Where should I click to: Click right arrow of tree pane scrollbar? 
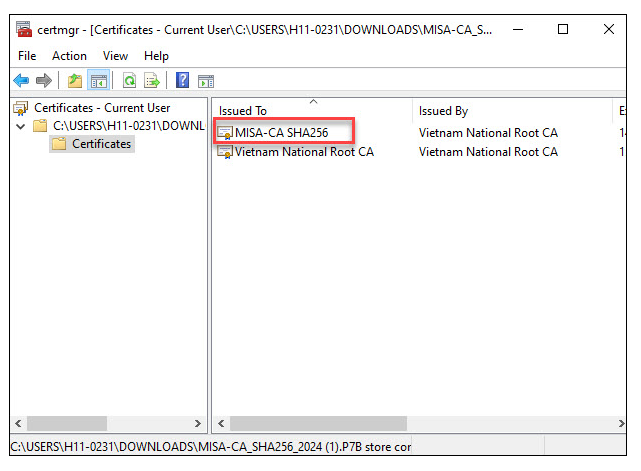(x=198, y=424)
